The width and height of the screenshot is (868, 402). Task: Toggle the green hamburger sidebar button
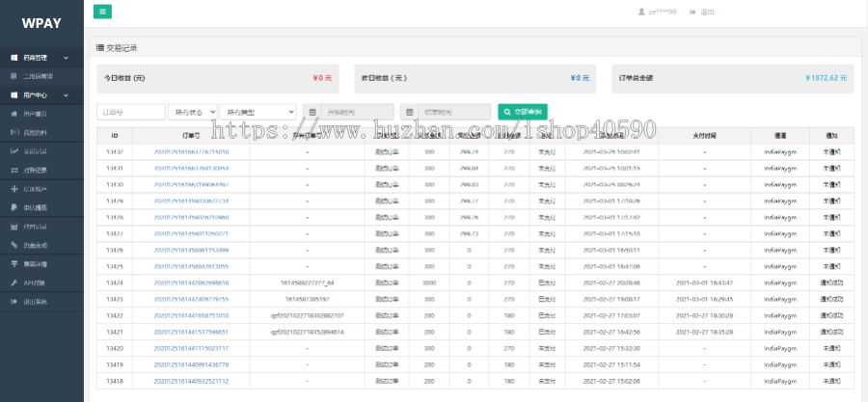[102, 12]
